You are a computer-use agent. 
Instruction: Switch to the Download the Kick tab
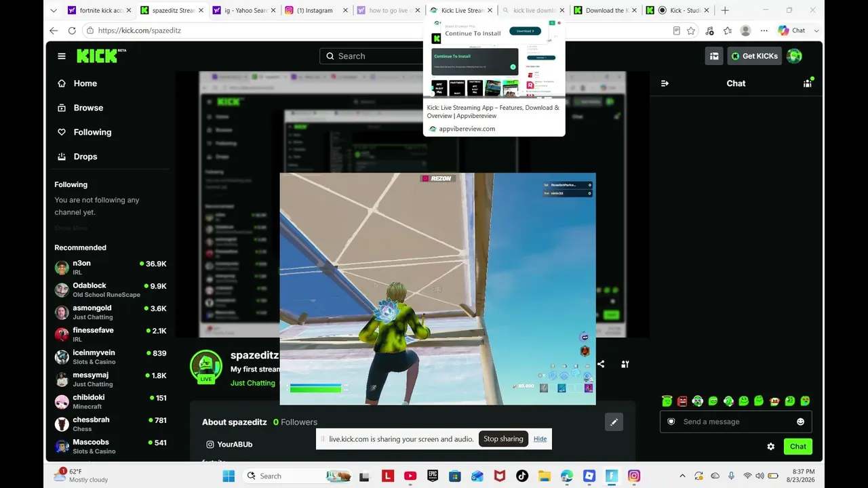[604, 10]
